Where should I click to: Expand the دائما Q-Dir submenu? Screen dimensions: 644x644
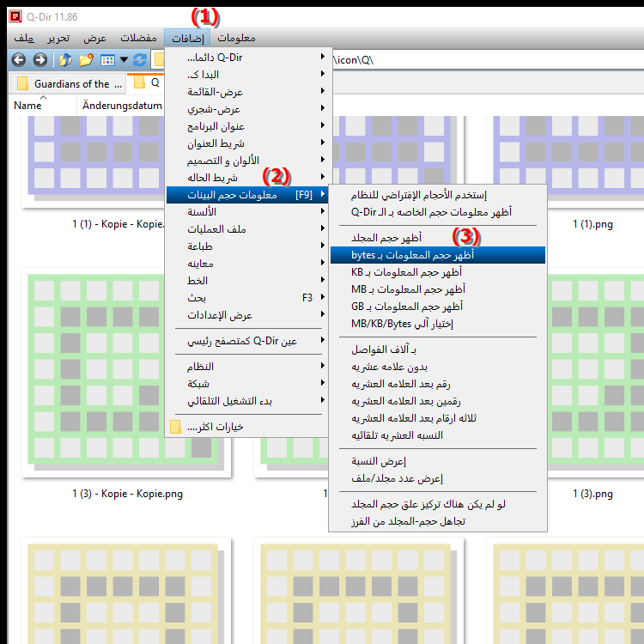point(246,57)
